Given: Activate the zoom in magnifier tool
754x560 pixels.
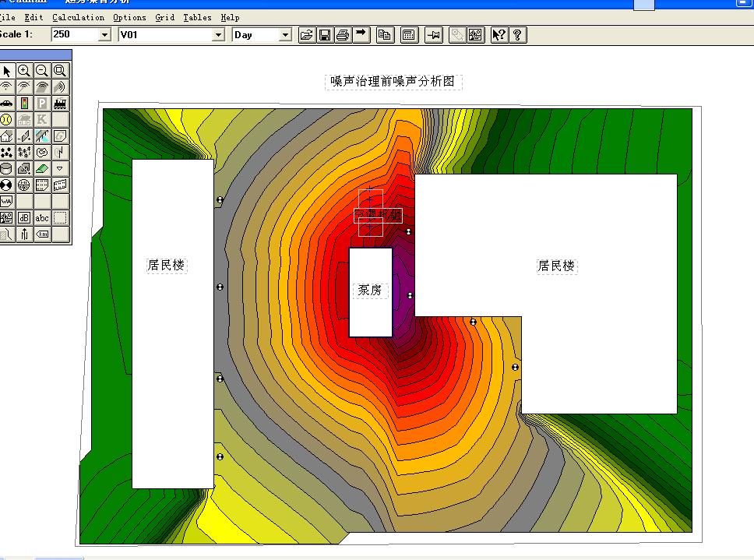Looking at the screenshot, I should pos(24,71).
